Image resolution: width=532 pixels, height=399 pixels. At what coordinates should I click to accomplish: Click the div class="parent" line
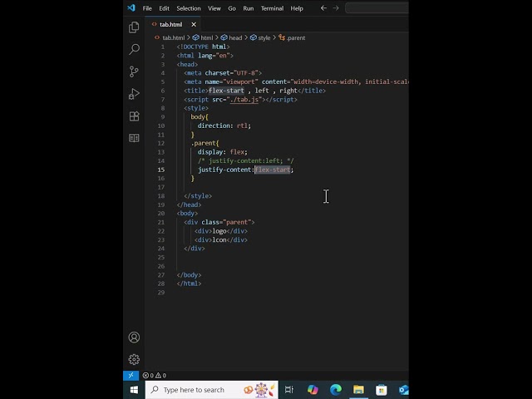coord(219,222)
